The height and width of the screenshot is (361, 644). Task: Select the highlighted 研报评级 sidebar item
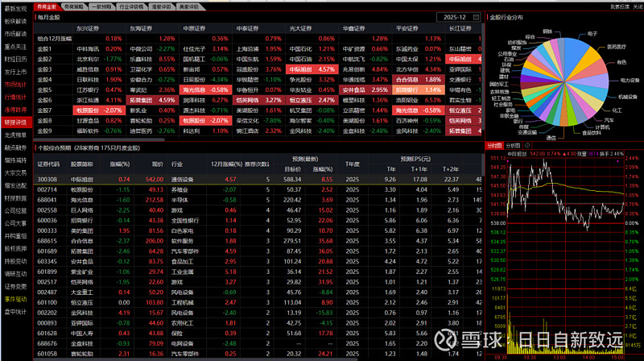coord(16,122)
